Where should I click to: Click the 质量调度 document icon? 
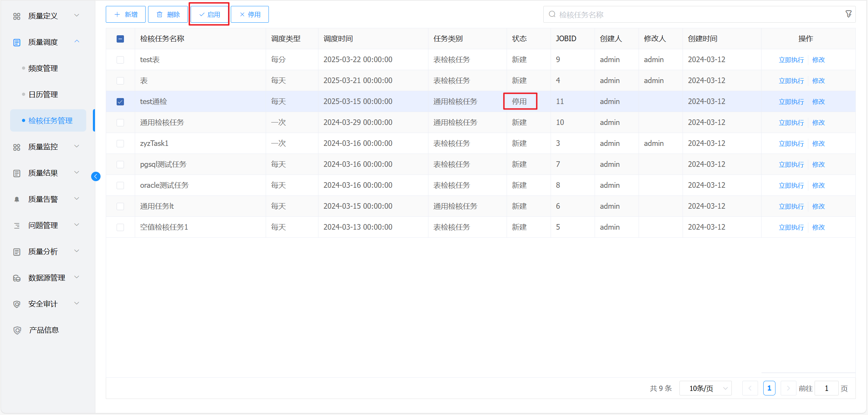click(17, 42)
